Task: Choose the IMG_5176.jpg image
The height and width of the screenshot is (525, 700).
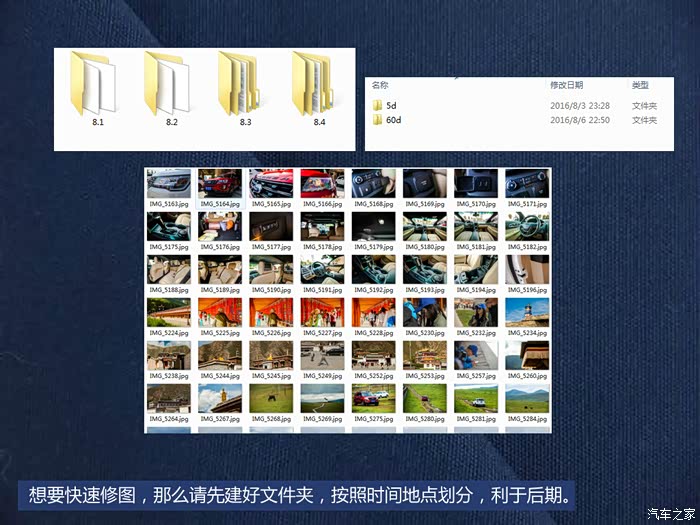Action: tap(220, 226)
